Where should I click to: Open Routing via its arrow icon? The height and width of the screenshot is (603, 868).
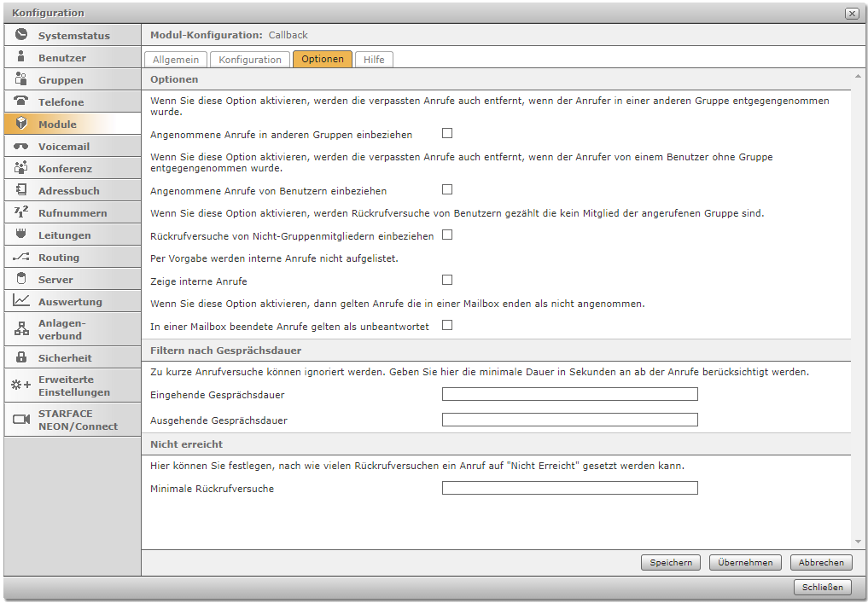point(21,257)
